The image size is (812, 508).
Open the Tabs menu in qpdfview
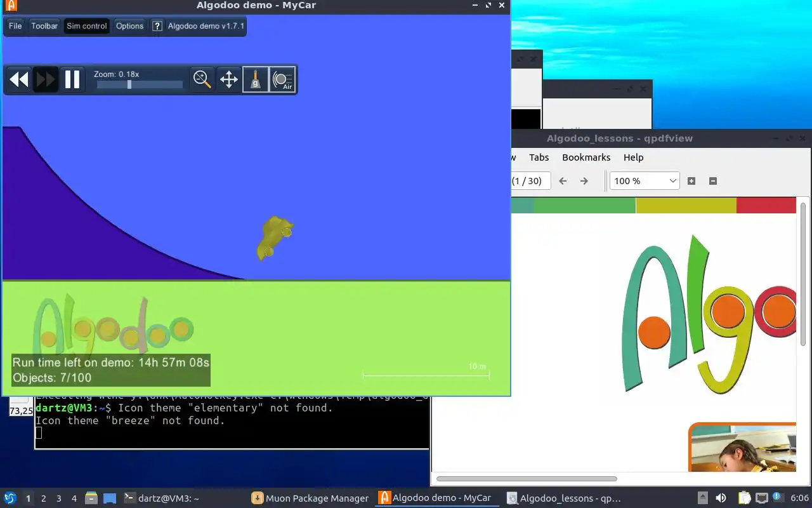pos(539,157)
